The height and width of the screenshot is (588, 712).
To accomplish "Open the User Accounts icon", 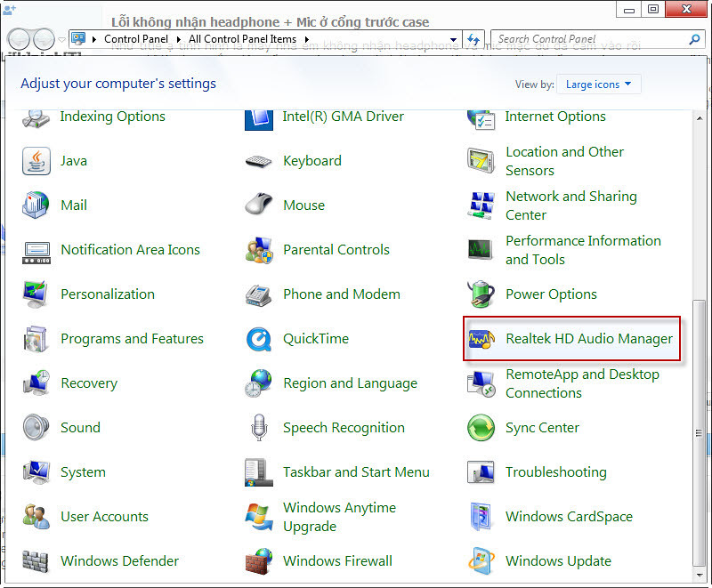I will 36,517.
